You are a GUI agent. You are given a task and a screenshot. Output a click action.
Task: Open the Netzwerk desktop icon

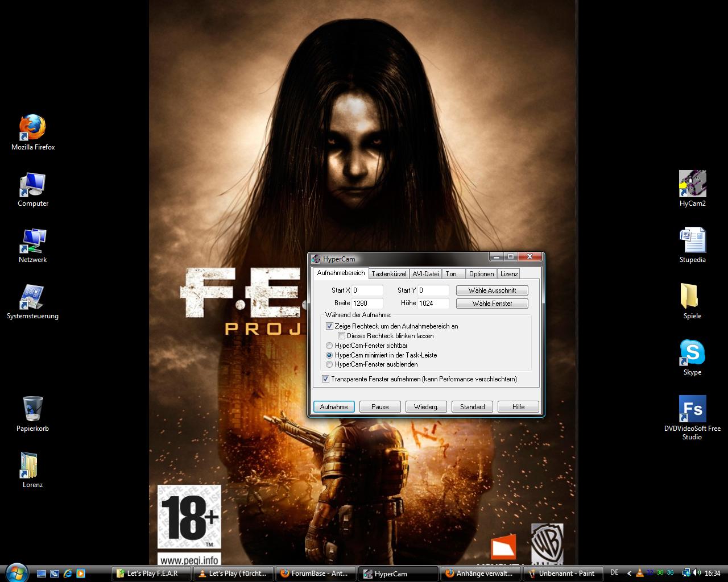32,241
